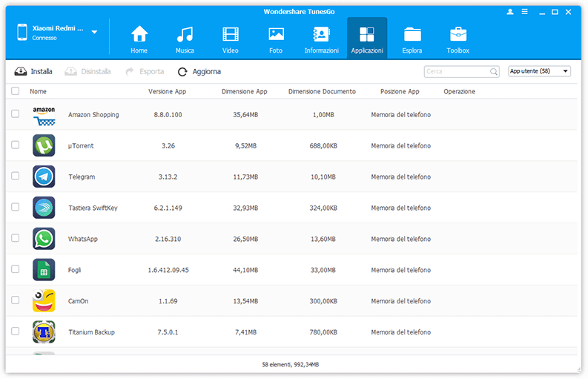Click the SwiftKey keyboard app icon

point(44,208)
